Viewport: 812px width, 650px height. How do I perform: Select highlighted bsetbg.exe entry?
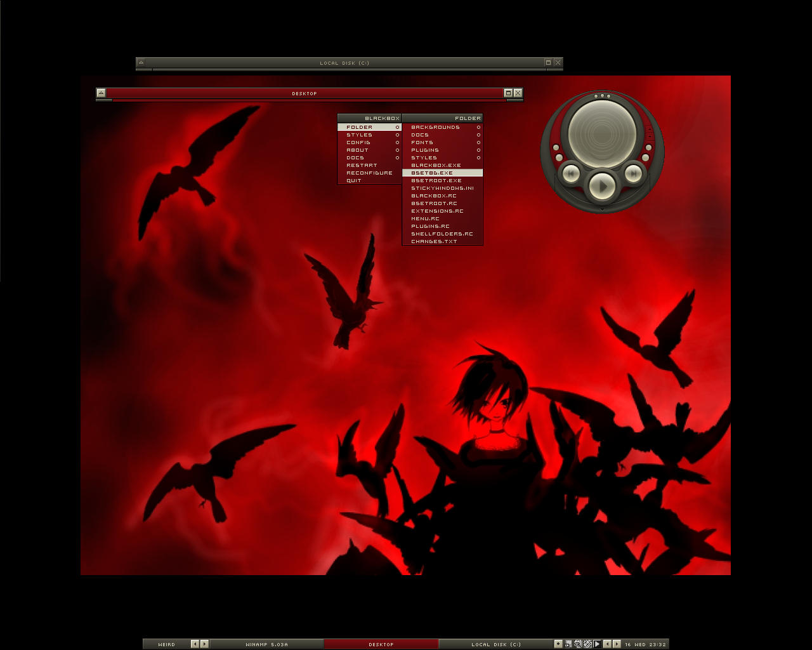[442, 173]
